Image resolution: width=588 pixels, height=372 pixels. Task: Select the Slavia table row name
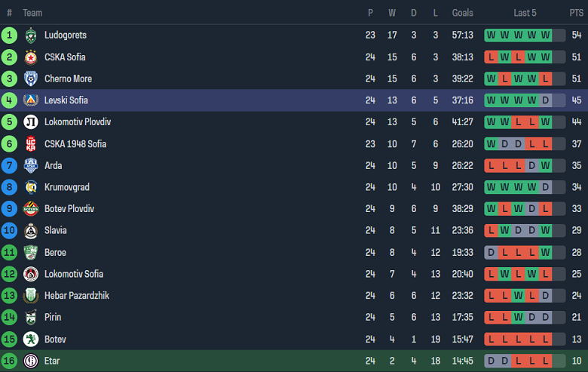pyautogui.click(x=55, y=231)
